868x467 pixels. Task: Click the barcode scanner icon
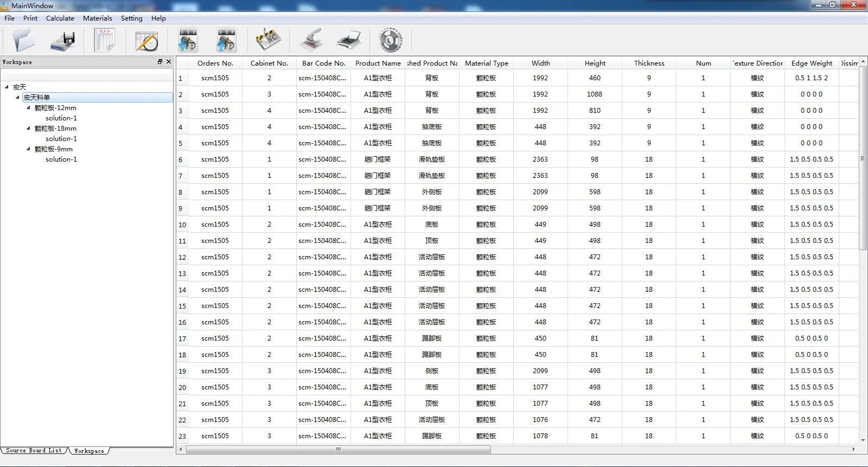(x=311, y=40)
